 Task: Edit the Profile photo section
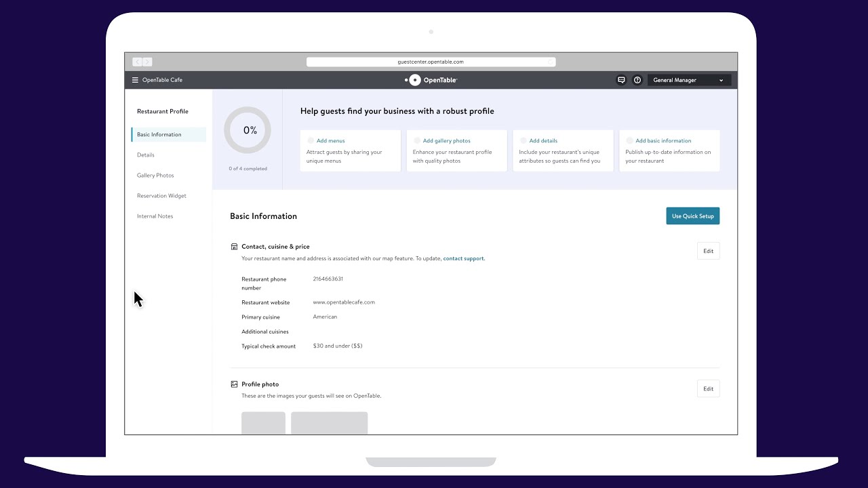pyautogui.click(x=708, y=388)
